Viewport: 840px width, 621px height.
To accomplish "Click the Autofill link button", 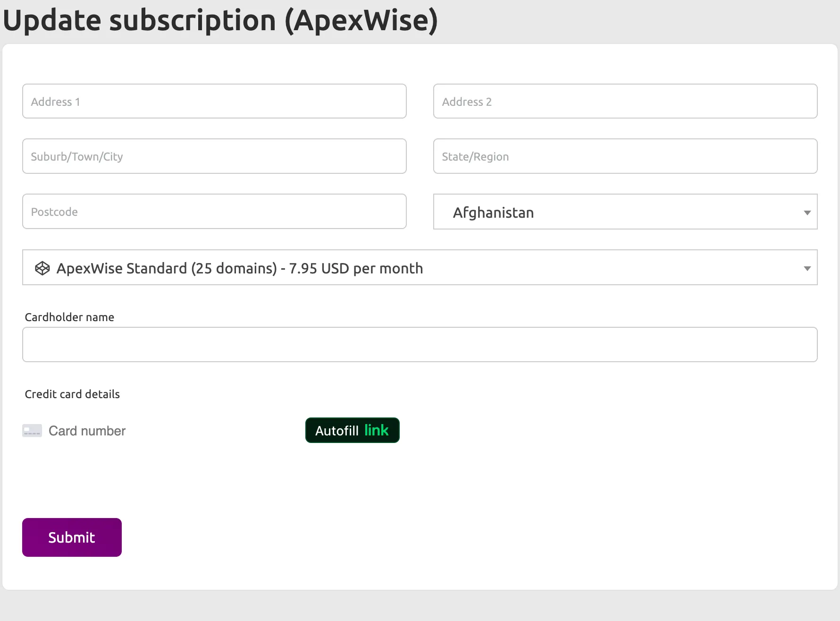I will click(x=352, y=430).
